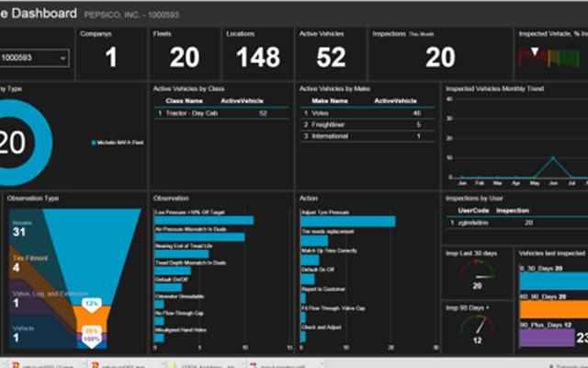This screenshot has height=368, width=588.
Task: Click the Insp 90 Days gauge
Action: 477,325
